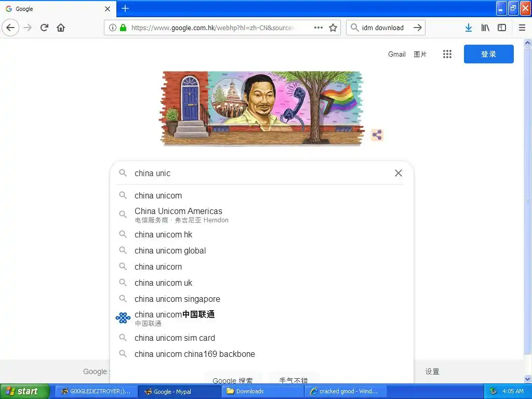Reload the current page
532x399 pixels.
(45, 28)
